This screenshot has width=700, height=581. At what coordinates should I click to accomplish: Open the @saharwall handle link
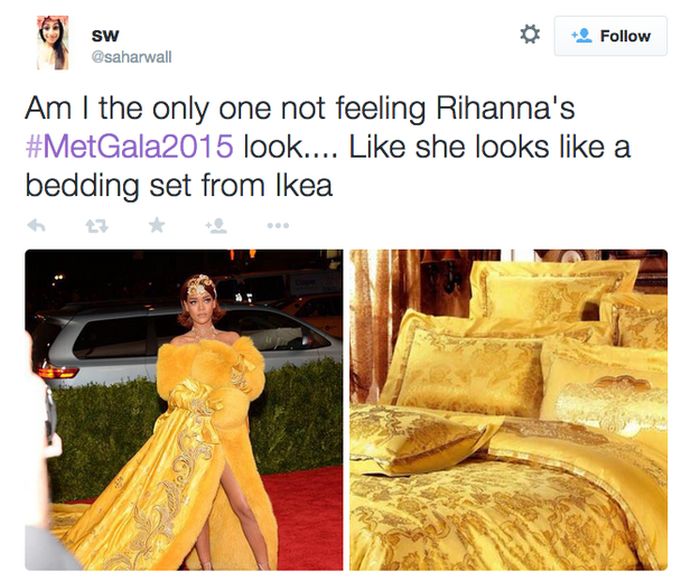click(x=131, y=57)
